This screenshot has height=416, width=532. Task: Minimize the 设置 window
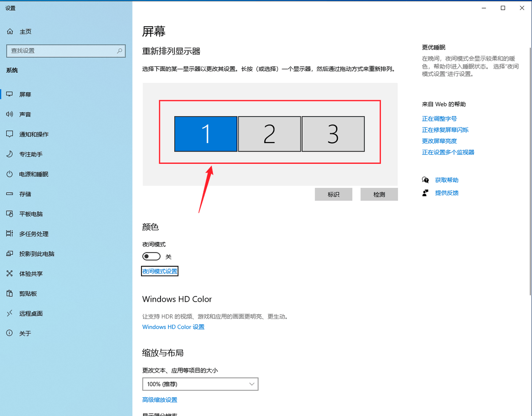pyautogui.click(x=483, y=8)
